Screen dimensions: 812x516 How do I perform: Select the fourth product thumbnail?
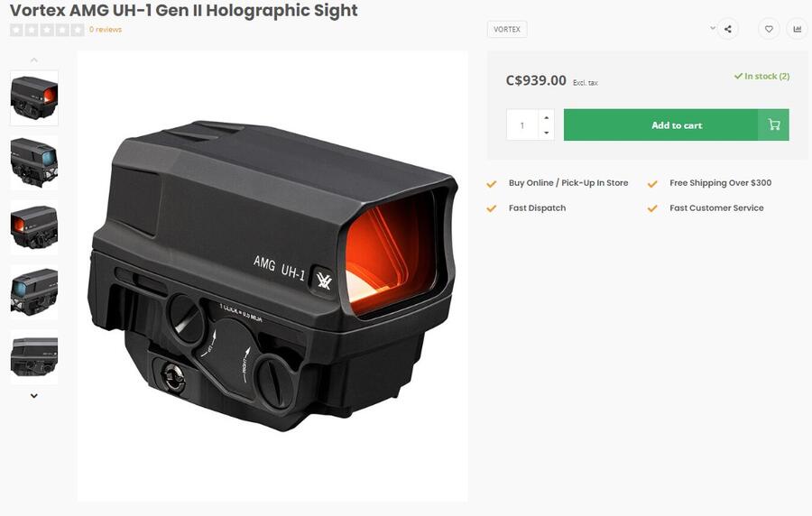tap(34, 291)
